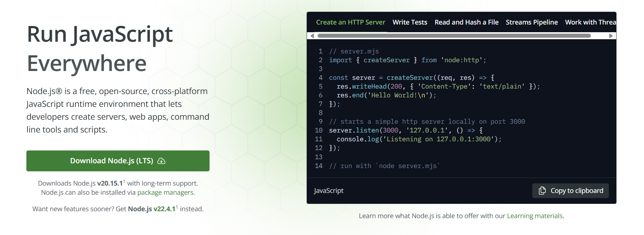Click the Run JavaScript Everywhere heading

point(100,49)
